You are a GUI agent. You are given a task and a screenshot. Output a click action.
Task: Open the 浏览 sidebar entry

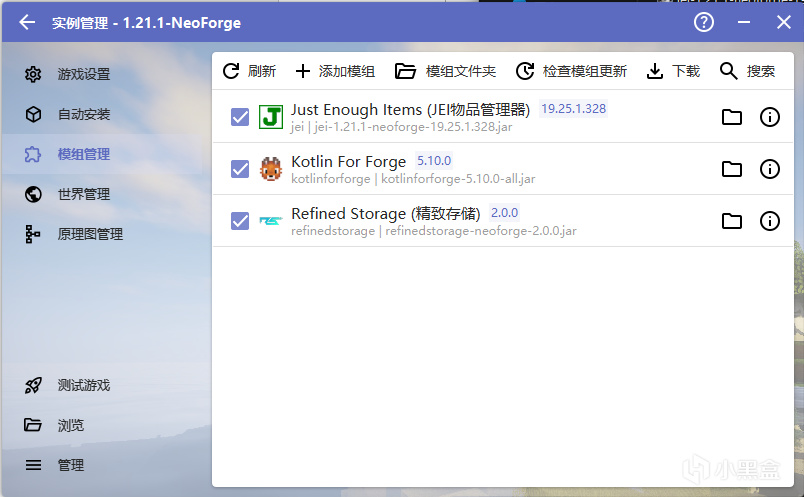(x=103, y=425)
